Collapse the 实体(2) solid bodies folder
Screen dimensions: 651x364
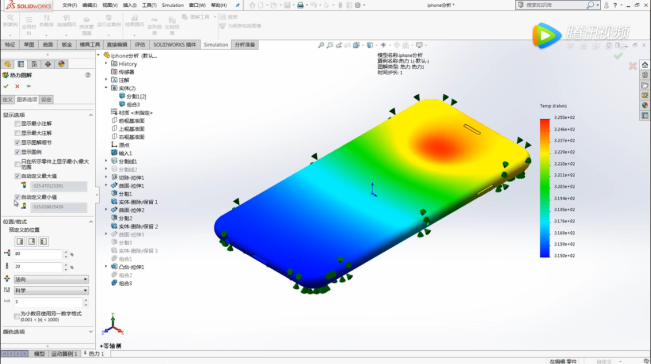tap(106, 88)
